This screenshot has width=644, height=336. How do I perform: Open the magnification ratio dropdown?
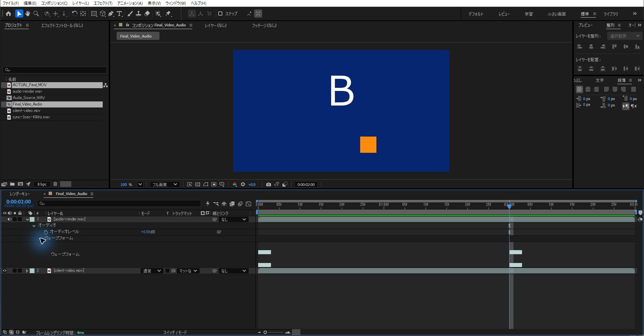pyautogui.click(x=140, y=185)
